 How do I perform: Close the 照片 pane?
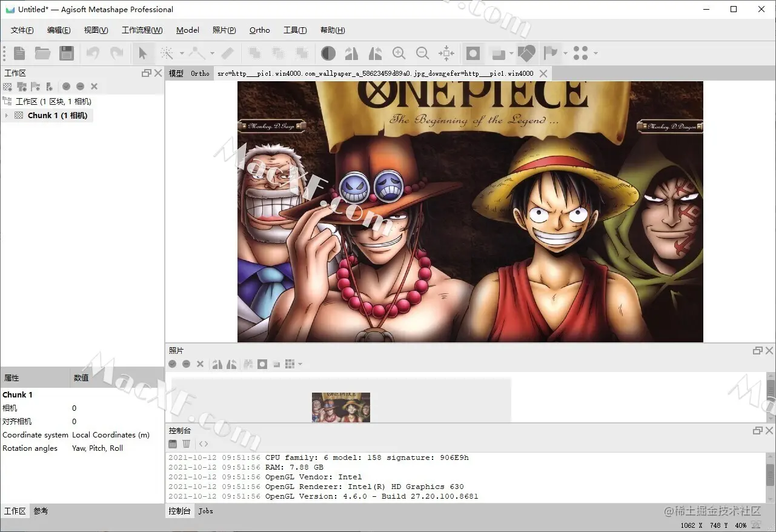(769, 350)
